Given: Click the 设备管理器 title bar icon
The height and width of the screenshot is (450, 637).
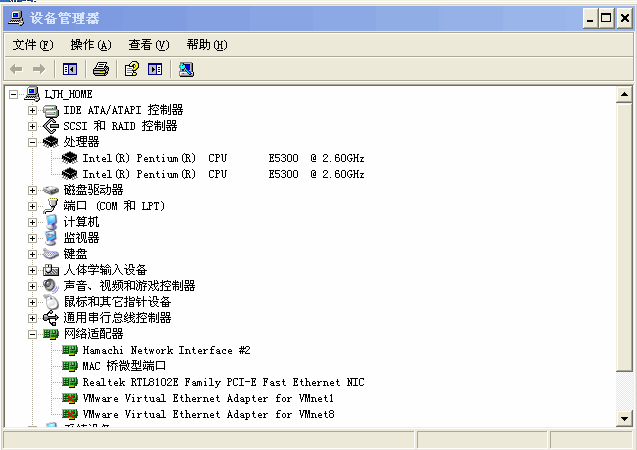Looking at the screenshot, I should (x=16, y=18).
